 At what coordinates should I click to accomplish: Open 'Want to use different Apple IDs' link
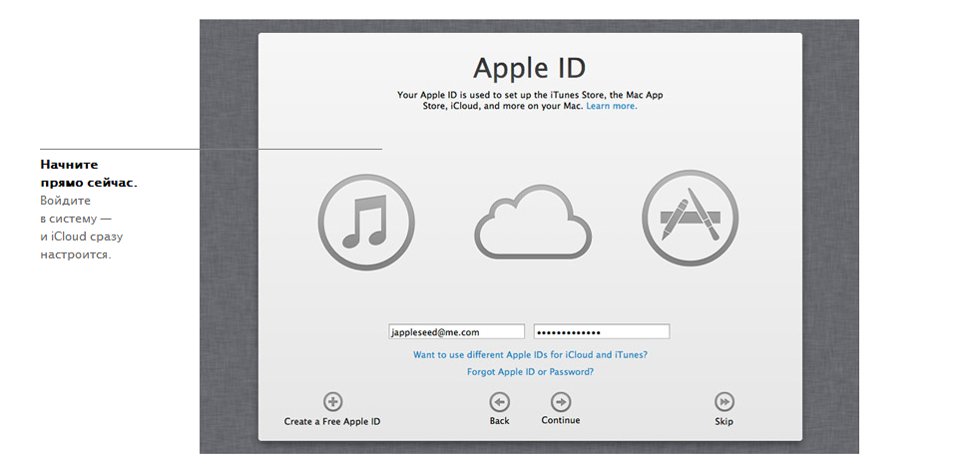[x=530, y=354]
